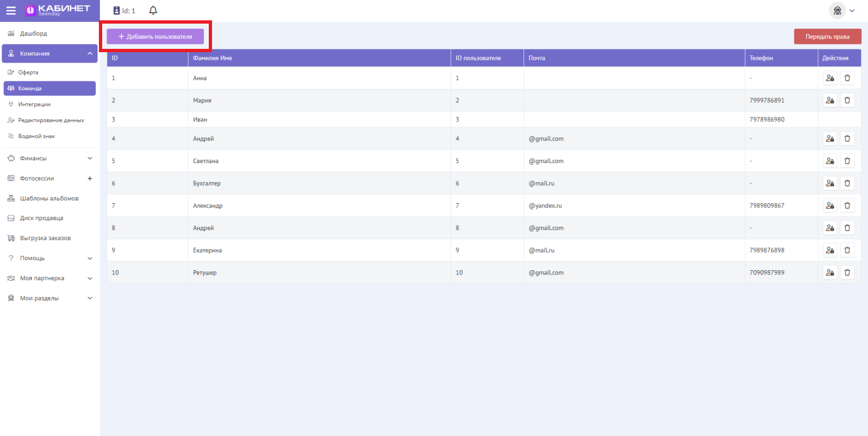Open the profile dropdown arrow
Screen dimensions: 868x436
852,10
